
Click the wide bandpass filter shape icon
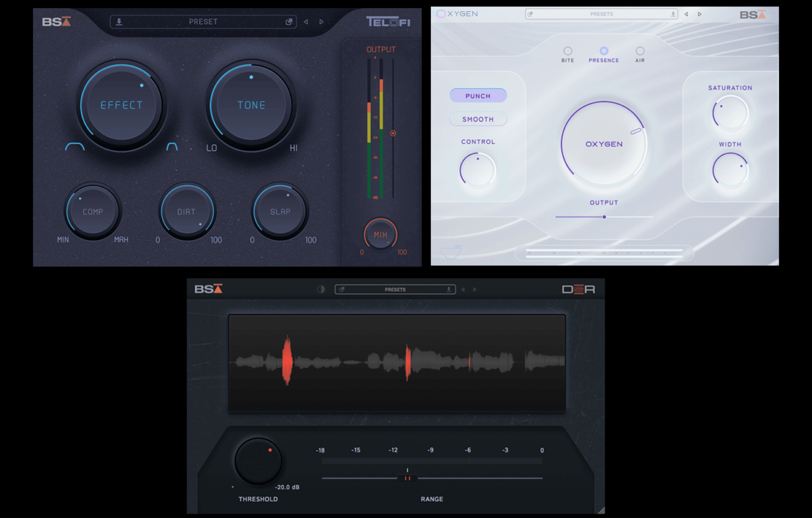tap(75, 147)
